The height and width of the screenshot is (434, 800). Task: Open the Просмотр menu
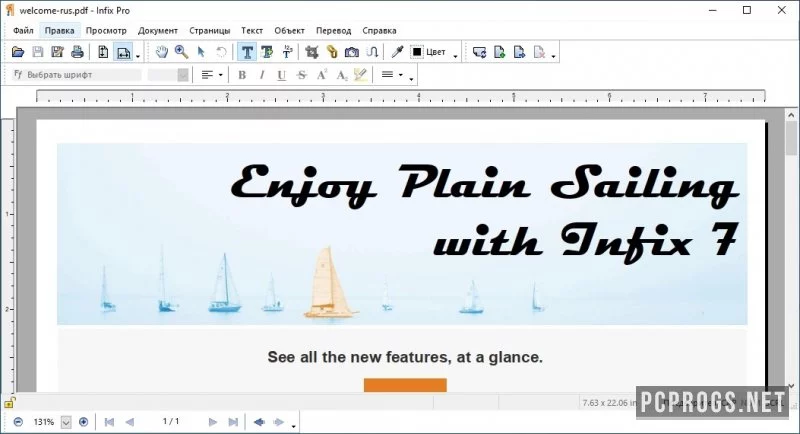point(106,31)
